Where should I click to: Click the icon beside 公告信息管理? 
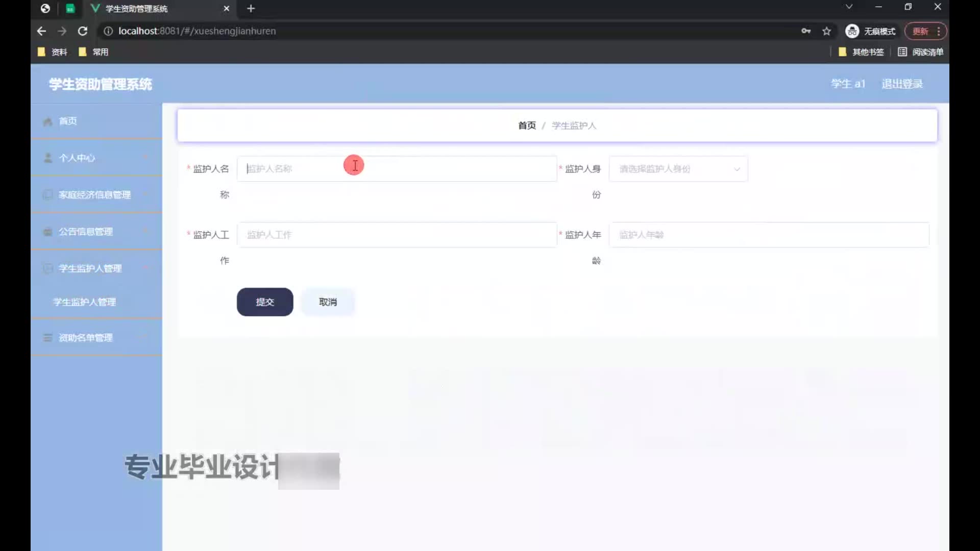pos(48,232)
